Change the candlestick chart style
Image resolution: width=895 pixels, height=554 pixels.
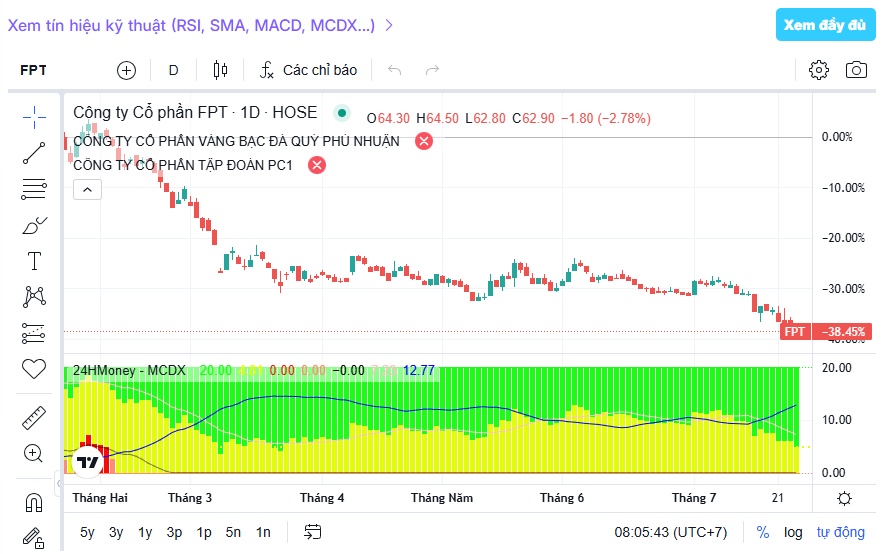[220, 70]
